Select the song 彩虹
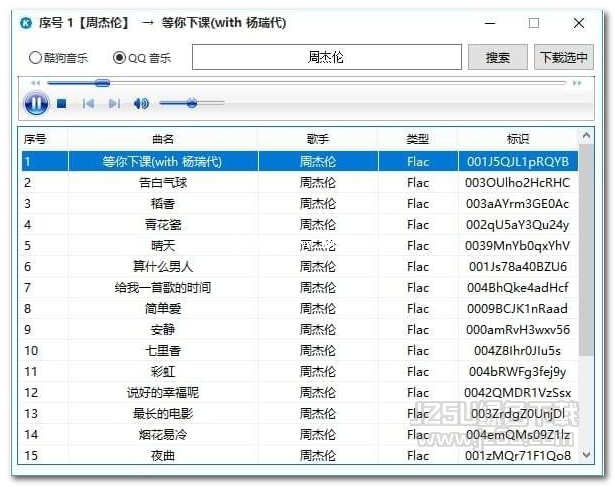This screenshot has height=487, width=615. tap(163, 372)
